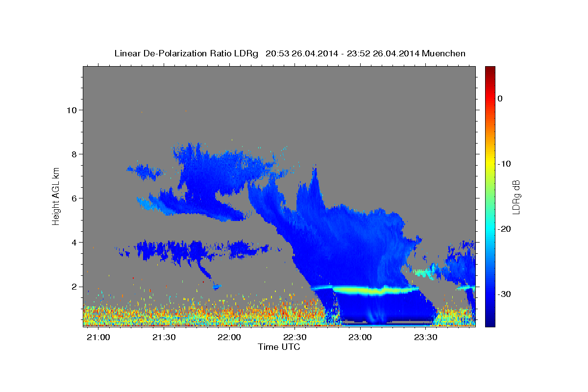Click the 'Height AGL km' axis label
588x392 pixels.
56,196
